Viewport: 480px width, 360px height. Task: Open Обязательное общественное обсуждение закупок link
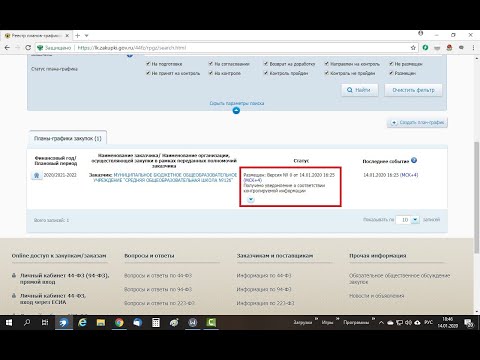click(399, 278)
